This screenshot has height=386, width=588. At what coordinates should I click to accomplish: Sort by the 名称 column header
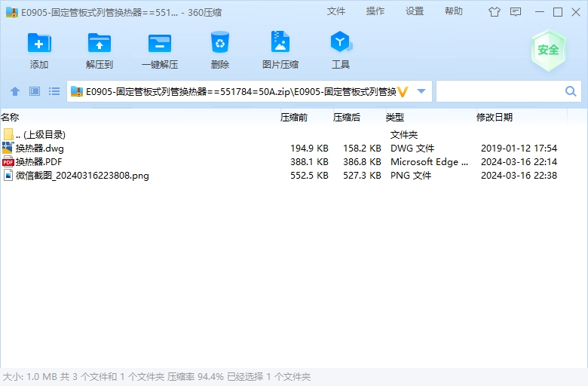(x=139, y=118)
